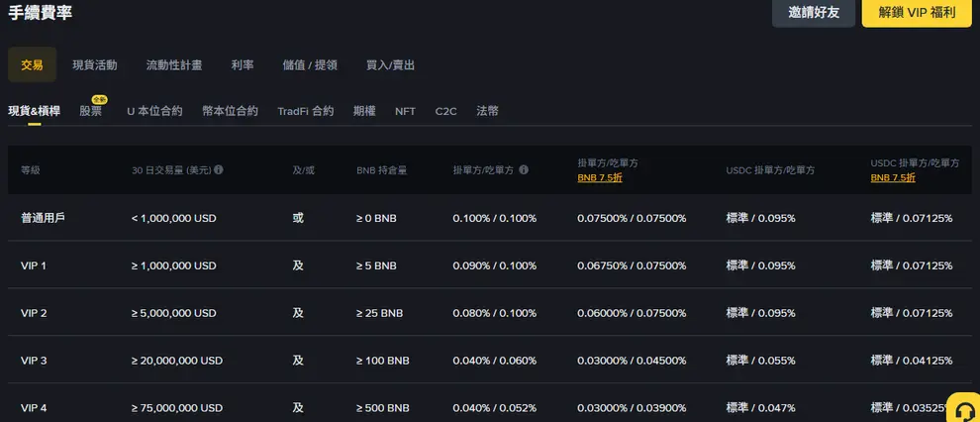Select the 買入/賣出 tab
The height and width of the screenshot is (422, 980).
point(391,65)
